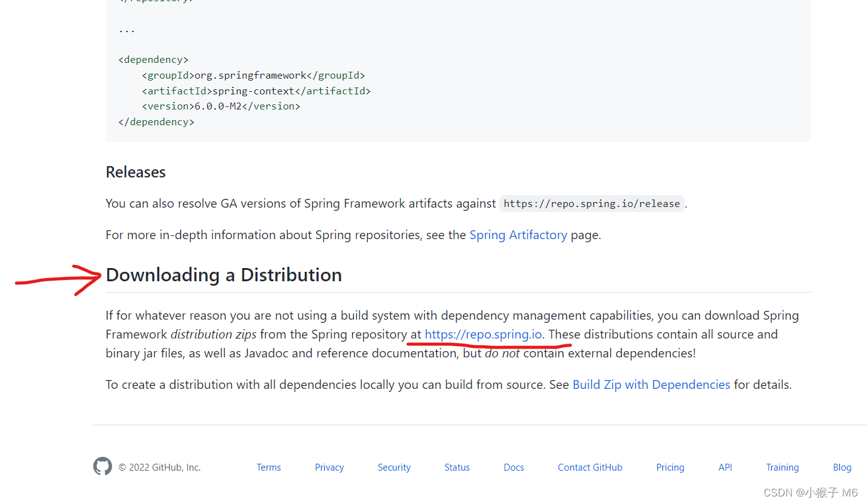Click the italic 'distribution zips' text
Screen dimensions: 867x504
(x=213, y=334)
